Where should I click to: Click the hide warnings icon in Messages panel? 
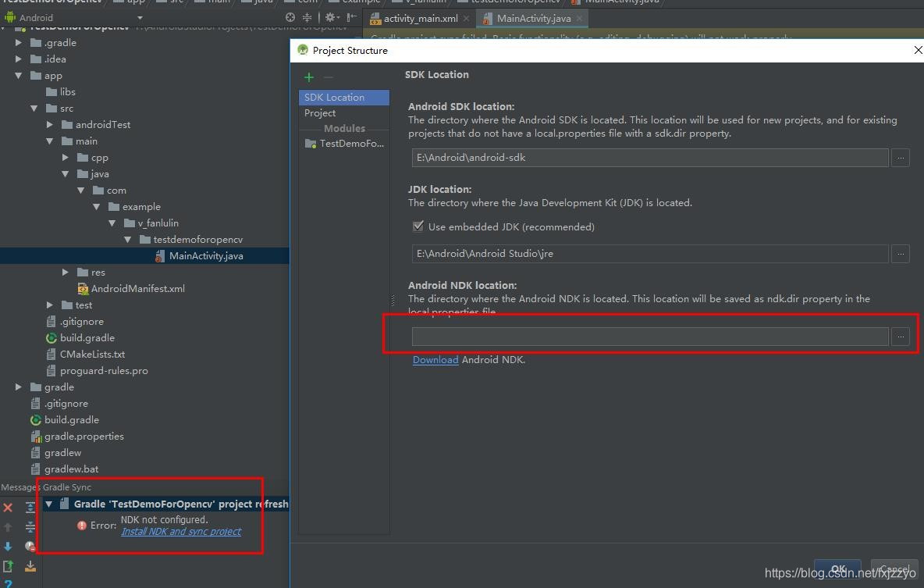point(30,547)
